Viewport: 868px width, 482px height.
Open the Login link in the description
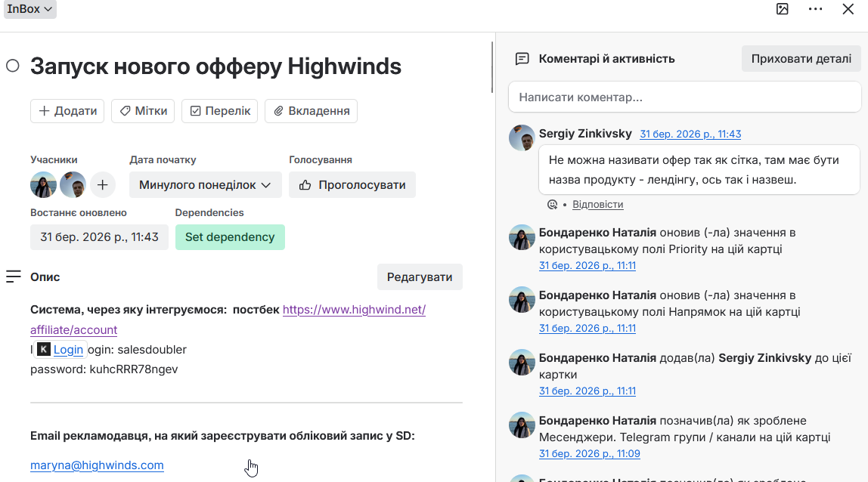point(68,350)
